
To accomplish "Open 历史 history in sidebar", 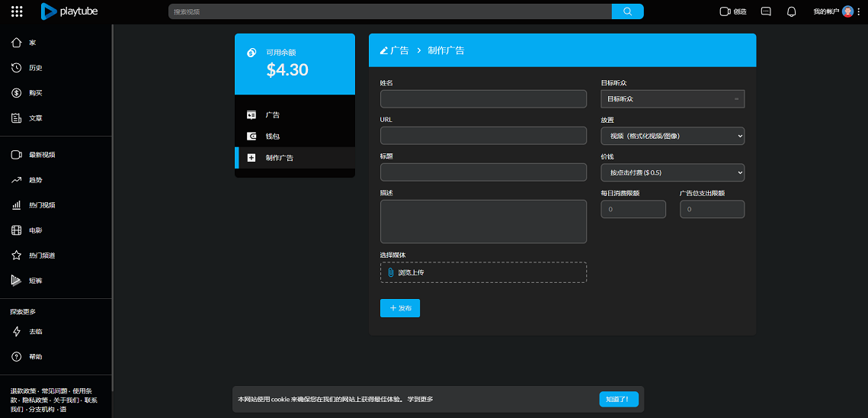I will pos(35,68).
